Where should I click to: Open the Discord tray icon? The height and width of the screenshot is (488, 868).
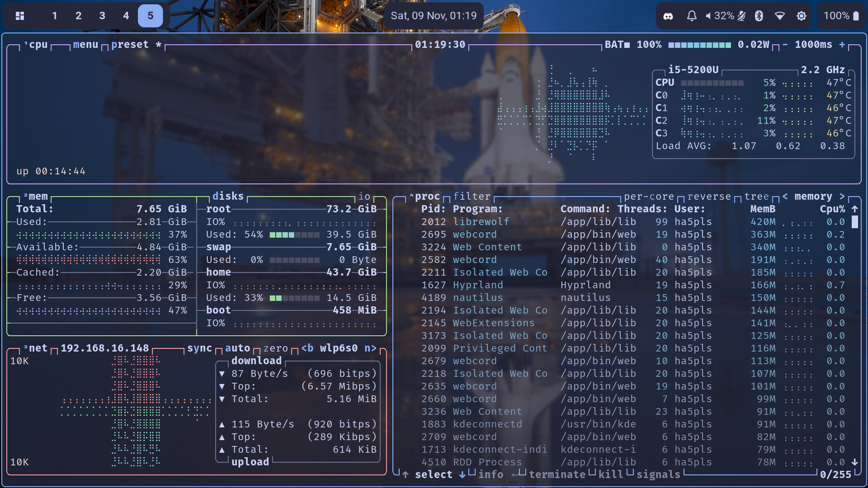pyautogui.click(x=668, y=16)
